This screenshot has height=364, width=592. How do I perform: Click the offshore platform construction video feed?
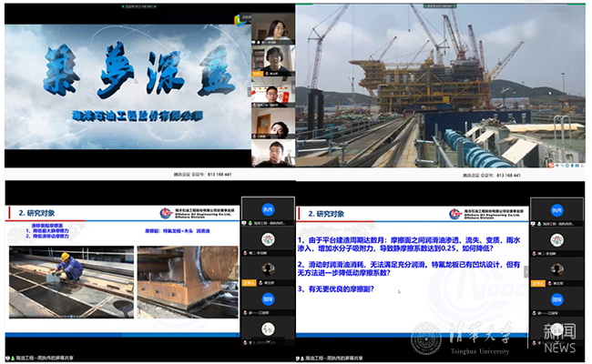(441, 88)
